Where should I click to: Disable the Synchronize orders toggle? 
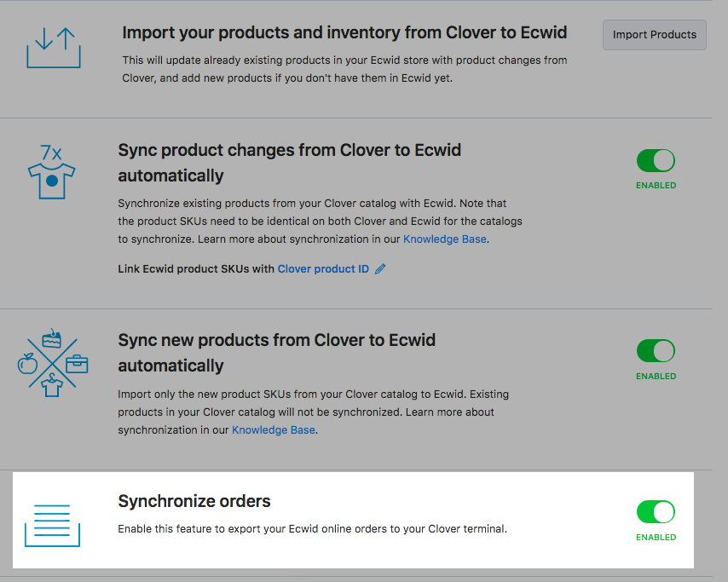656,512
